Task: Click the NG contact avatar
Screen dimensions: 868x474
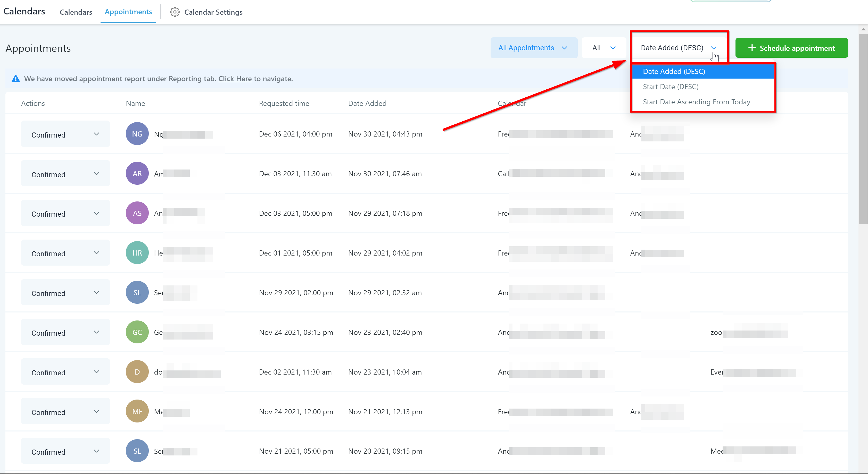Action: point(137,134)
